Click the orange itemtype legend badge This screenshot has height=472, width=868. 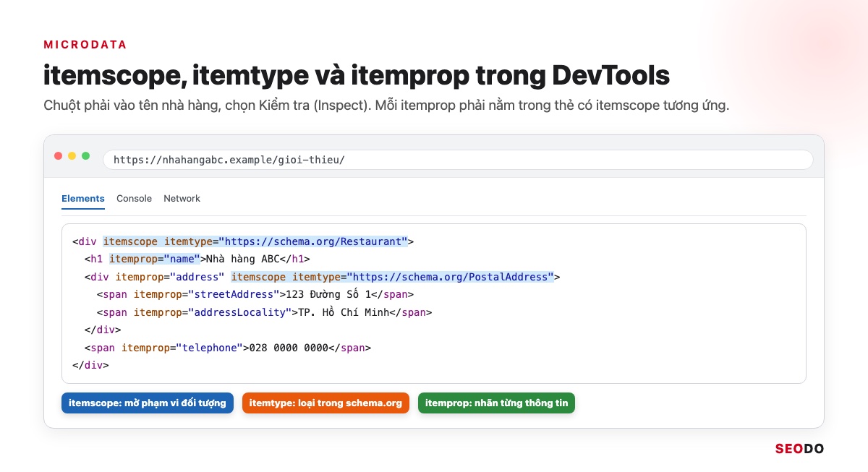click(x=325, y=403)
